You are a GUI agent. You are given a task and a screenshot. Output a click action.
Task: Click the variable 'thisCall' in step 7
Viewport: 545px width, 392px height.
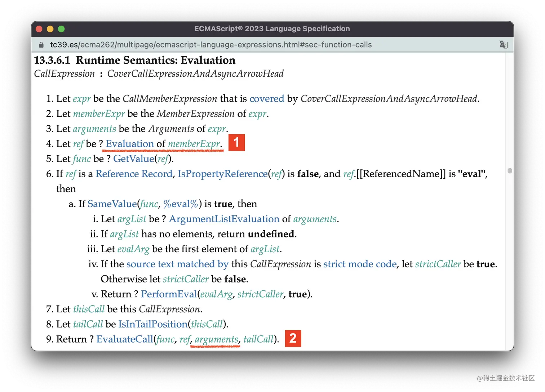pyautogui.click(x=89, y=309)
